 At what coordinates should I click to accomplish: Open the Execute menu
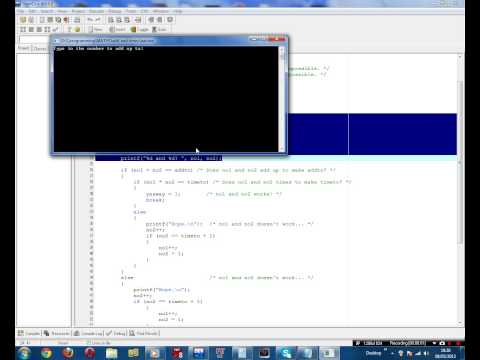coord(96,11)
